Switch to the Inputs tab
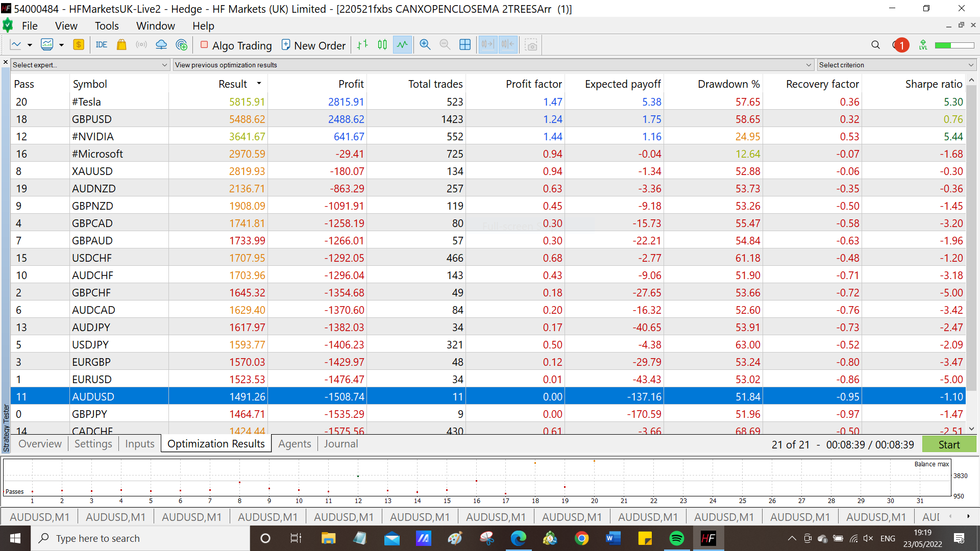Viewport: 980px width, 551px height. [139, 444]
